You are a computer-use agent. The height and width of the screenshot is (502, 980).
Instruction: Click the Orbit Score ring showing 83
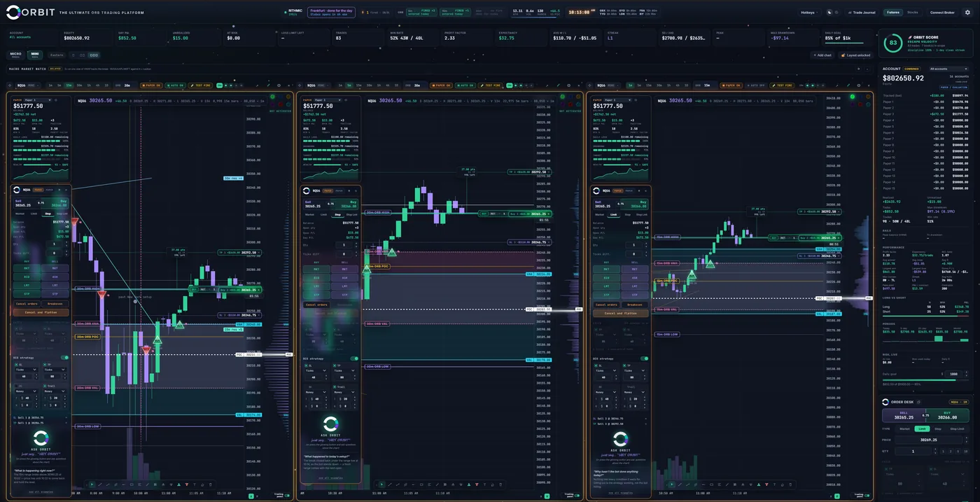[893, 43]
